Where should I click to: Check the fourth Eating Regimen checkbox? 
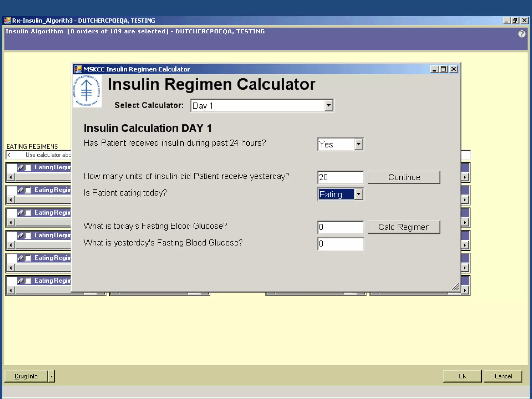(28, 235)
